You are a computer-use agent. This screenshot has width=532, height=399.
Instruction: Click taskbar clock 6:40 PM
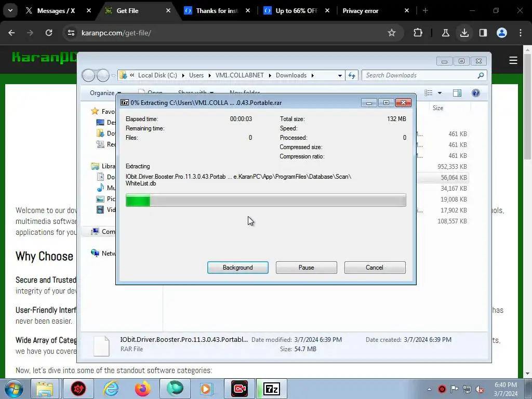506,389
